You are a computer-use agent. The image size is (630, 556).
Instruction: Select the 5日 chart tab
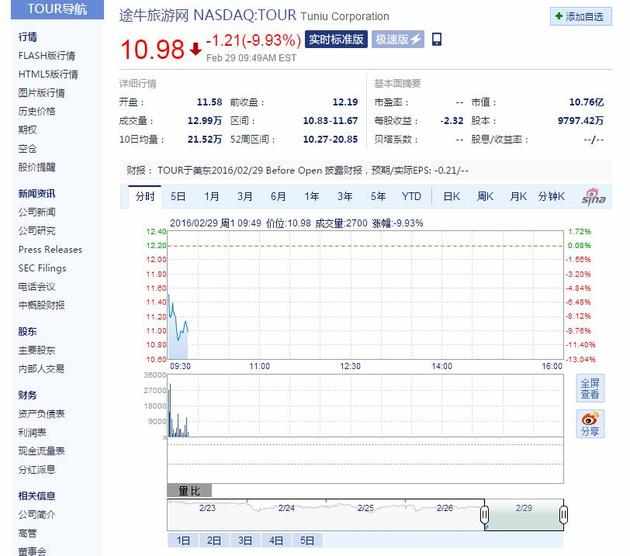(178, 196)
